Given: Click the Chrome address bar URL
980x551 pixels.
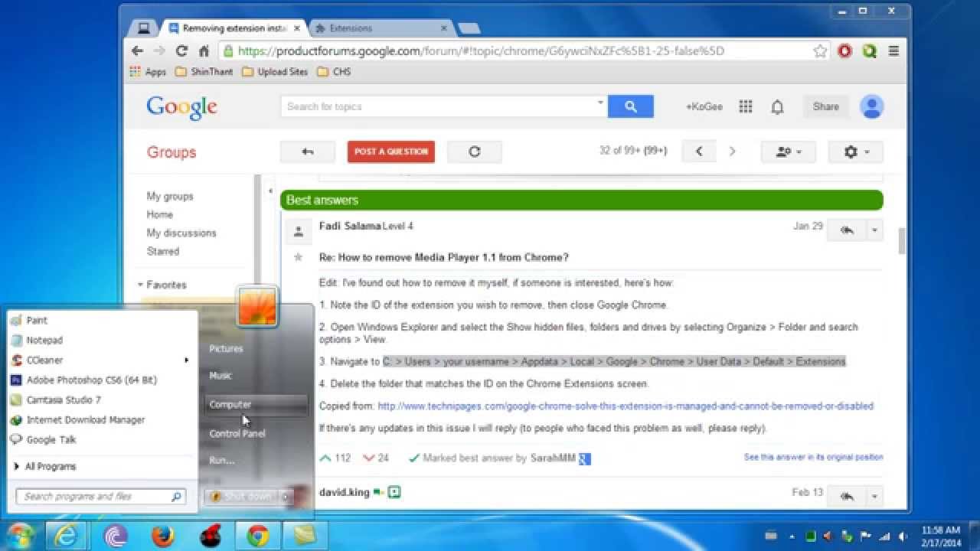Looking at the screenshot, I should (x=481, y=51).
